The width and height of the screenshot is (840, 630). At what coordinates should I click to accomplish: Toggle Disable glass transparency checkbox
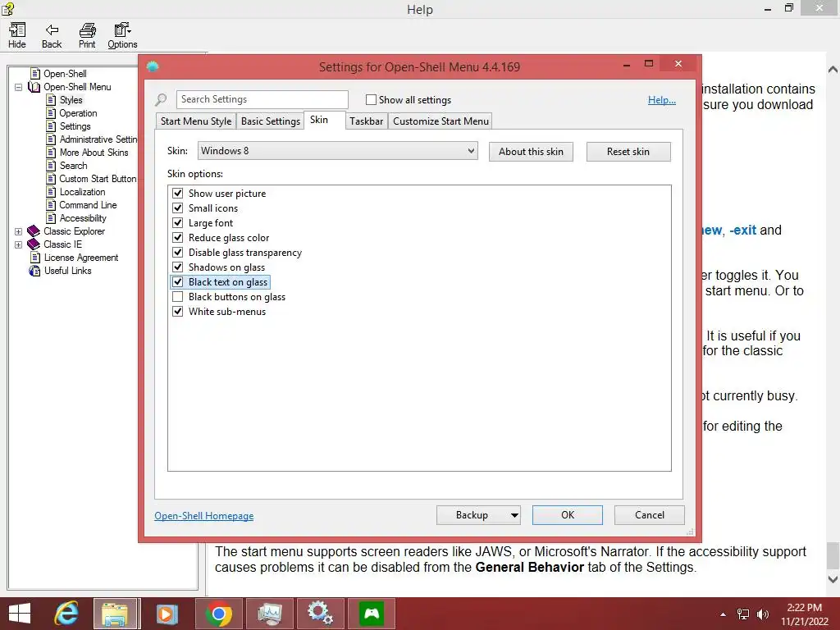point(178,252)
